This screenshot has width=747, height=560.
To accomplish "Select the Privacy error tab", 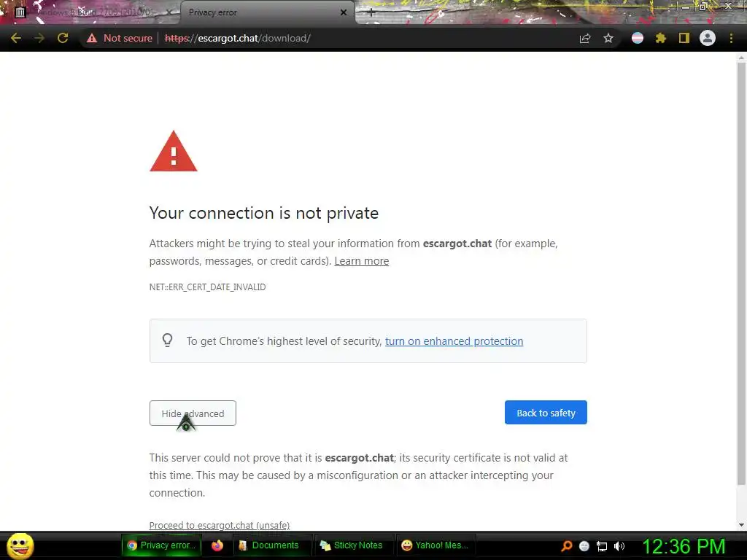I will 262,12.
